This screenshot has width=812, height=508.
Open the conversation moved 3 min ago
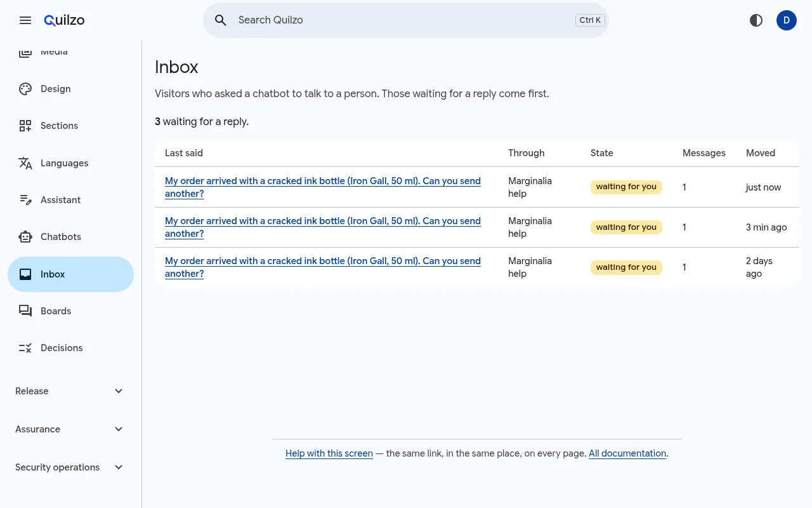pyautogui.click(x=323, y=227)
